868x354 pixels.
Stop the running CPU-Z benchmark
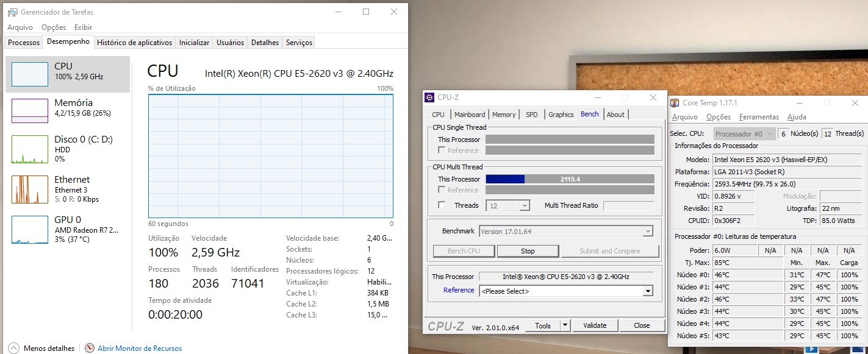[x=528, y=251]
